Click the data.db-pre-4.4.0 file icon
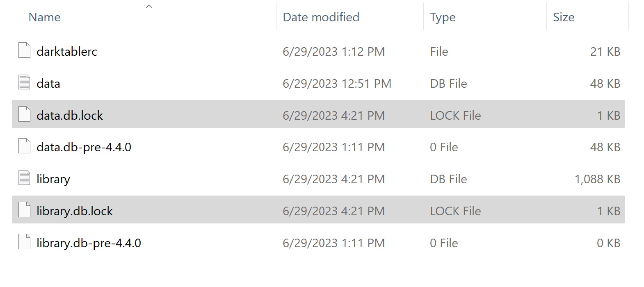The width and height of the screenshot is (644, 287). click(x=24, y=147)
